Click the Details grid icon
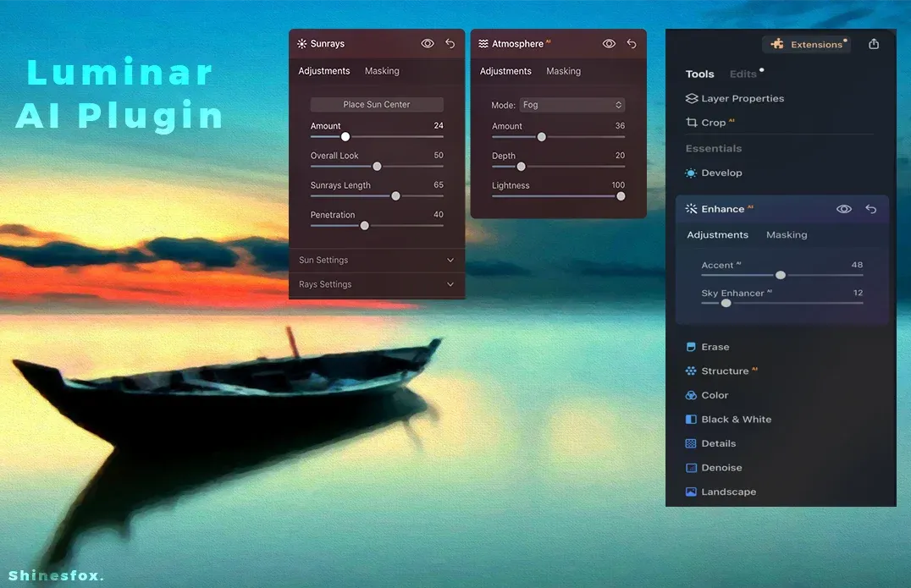 coord(691,443)
